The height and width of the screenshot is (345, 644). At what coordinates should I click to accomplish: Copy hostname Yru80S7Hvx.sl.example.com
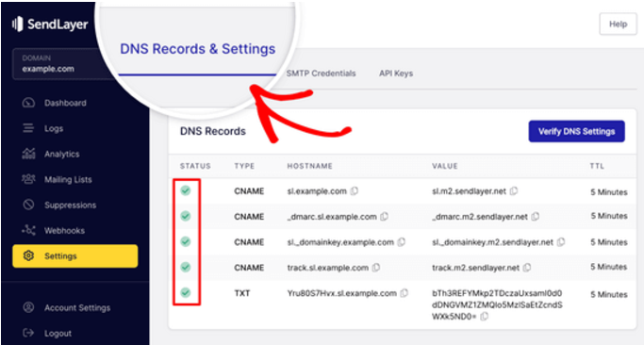405,293
